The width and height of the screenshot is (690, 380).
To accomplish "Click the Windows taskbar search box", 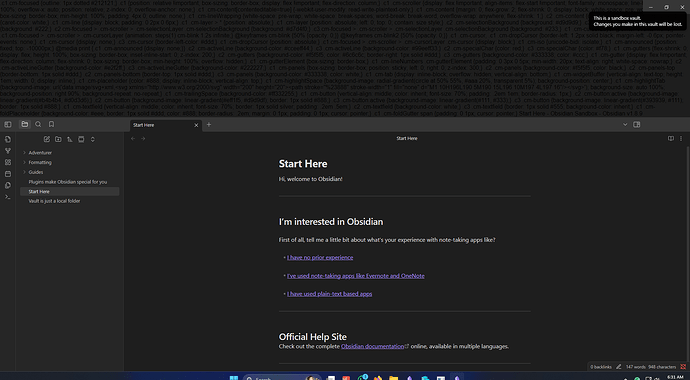I will [x=282, y=378].
